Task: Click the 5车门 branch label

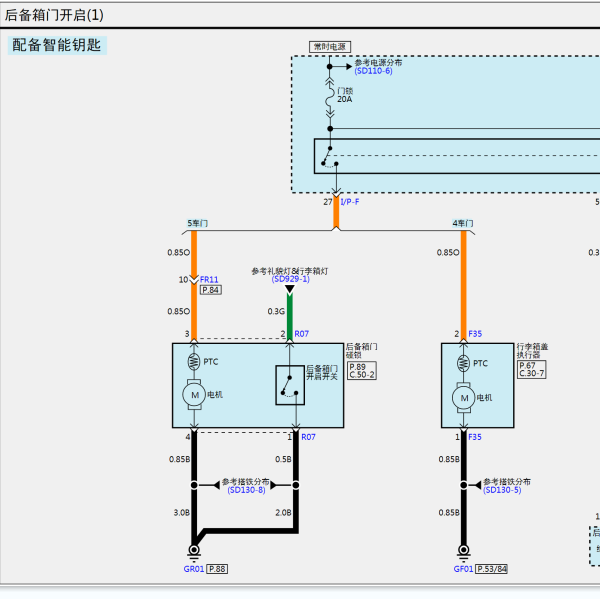Action: [197, 223]
